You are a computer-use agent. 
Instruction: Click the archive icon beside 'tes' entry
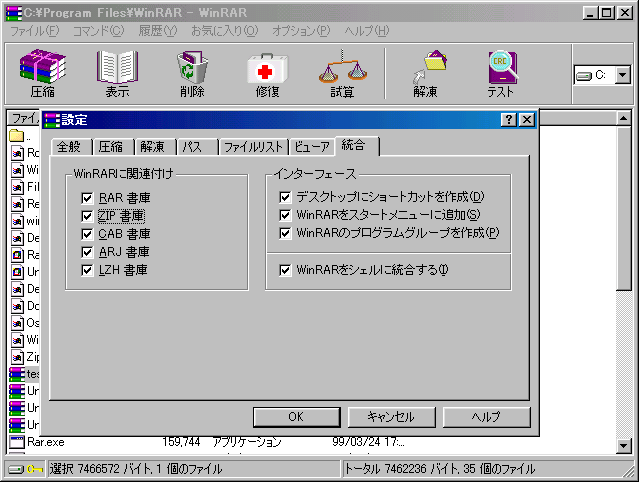tap(17, 374)
